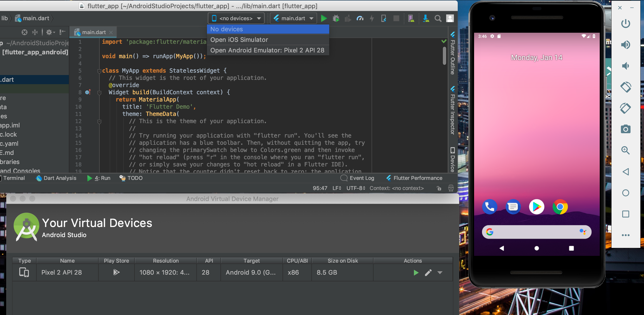
Task: Raise emulator volume with speaker icon
Action: coord(625,45)
